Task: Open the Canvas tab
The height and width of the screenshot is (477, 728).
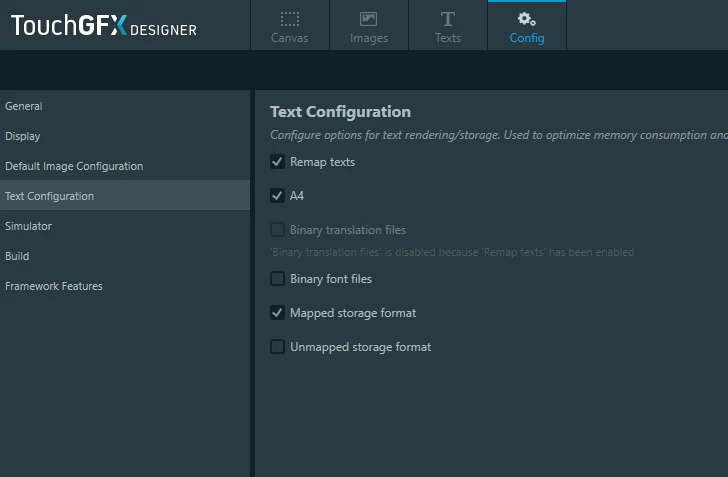Action: pyautogui.click(x=290, y=25)
